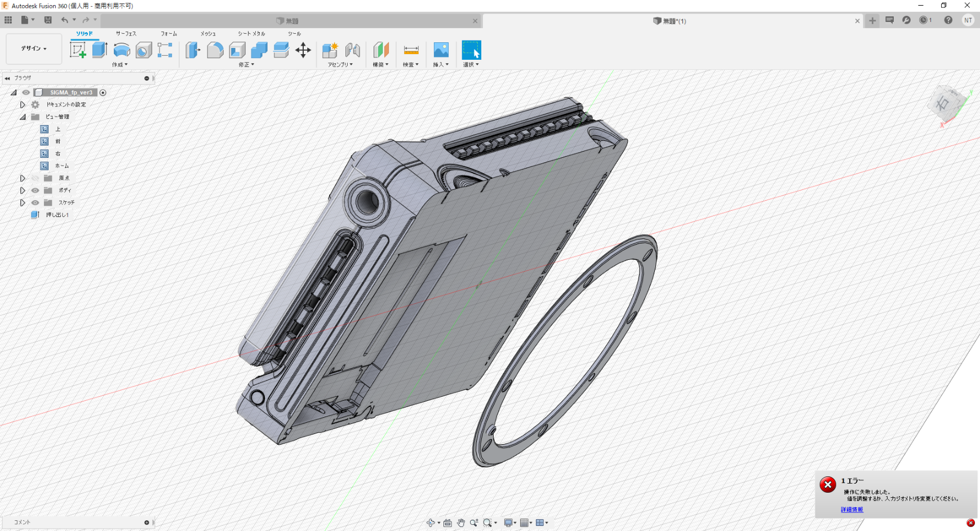Open the 検査 dropdown menu
The width and height of the screenshot is (980, 531).
(x=411, y=65)
